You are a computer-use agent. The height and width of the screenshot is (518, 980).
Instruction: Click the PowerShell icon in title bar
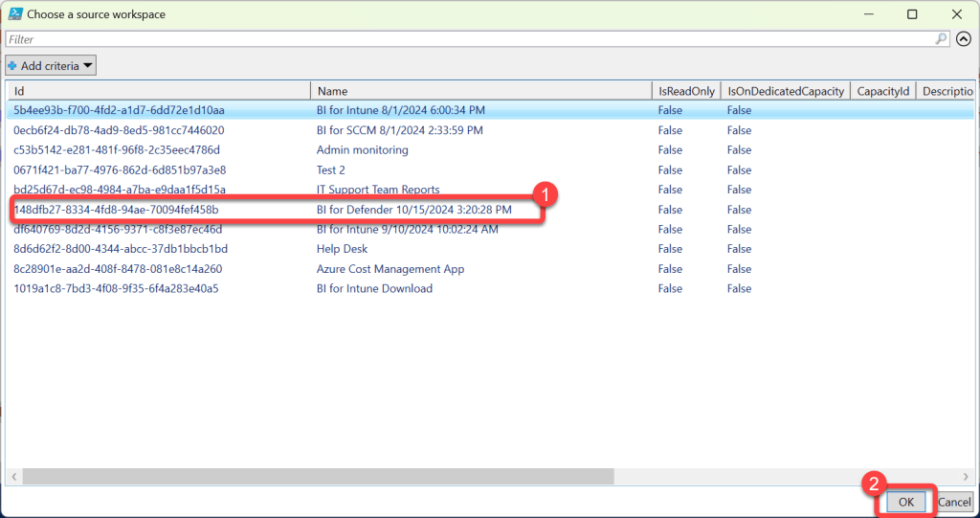coord(14,14)
